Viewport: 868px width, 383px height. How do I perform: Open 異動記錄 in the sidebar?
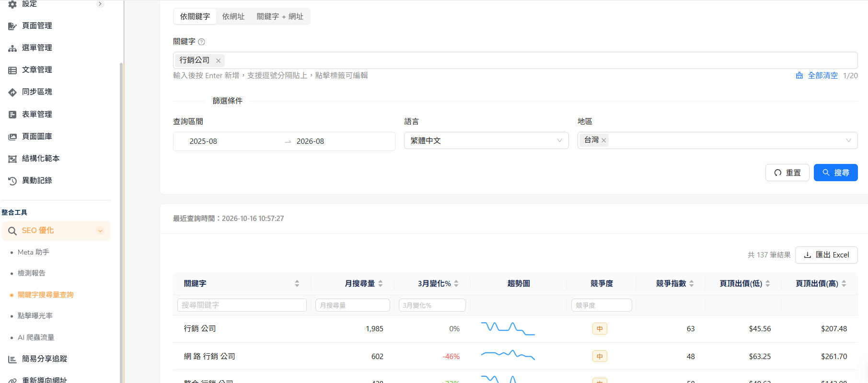(37, 180)
